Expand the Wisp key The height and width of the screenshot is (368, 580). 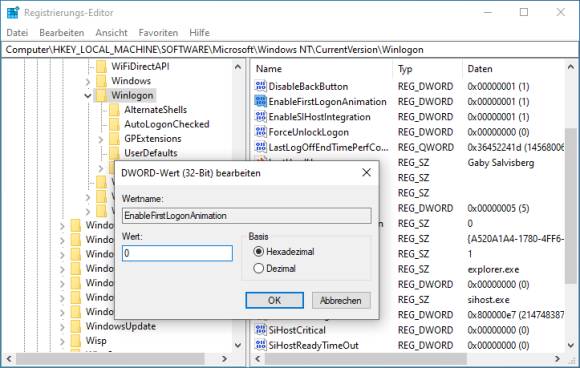point(62,341)
